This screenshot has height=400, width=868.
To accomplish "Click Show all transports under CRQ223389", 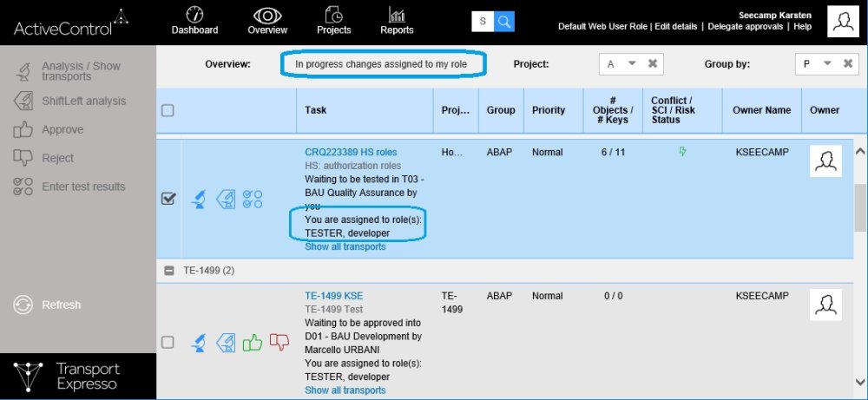I will 345,246.
